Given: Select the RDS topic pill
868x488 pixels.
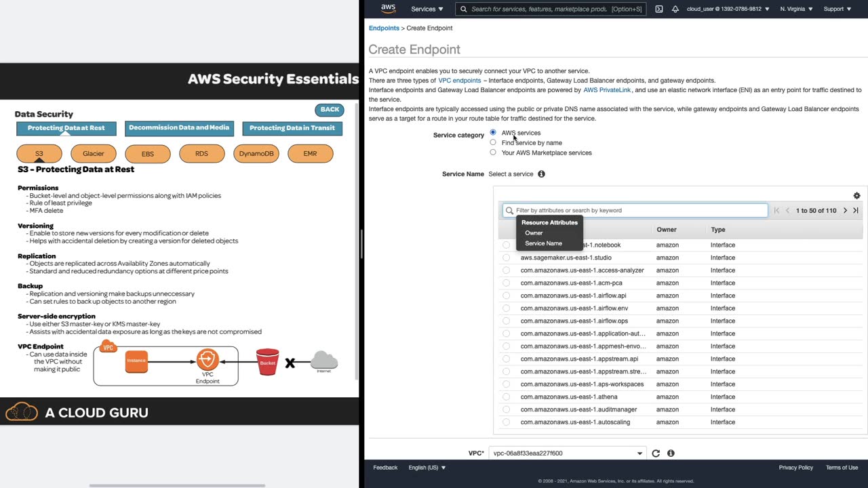Looking at the screenshot, I should (x=201, y=154).
